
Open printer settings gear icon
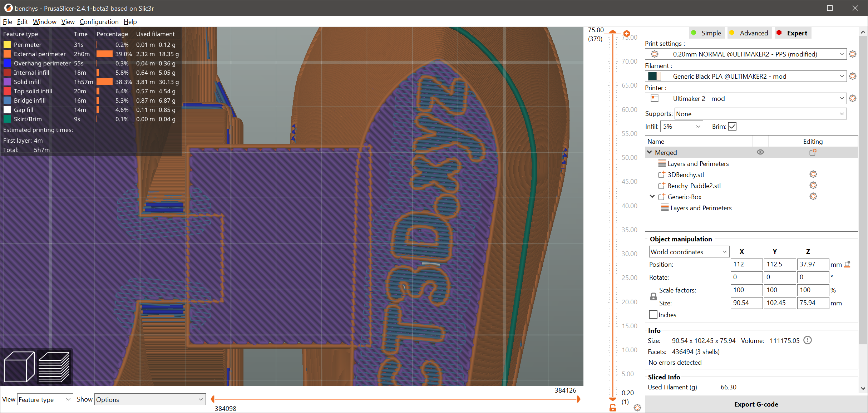(853, 99)
